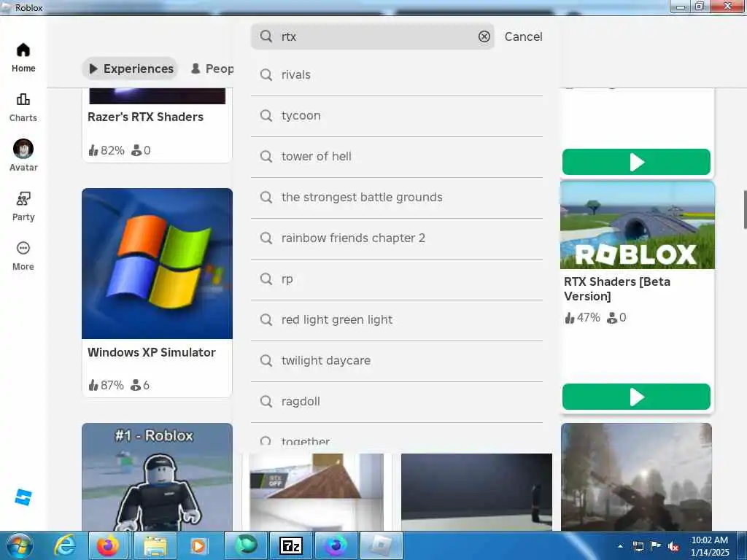Open the 7-Zip taskbar icon
This screenshot has height=560, width=747.
click(x=290, y=545)
